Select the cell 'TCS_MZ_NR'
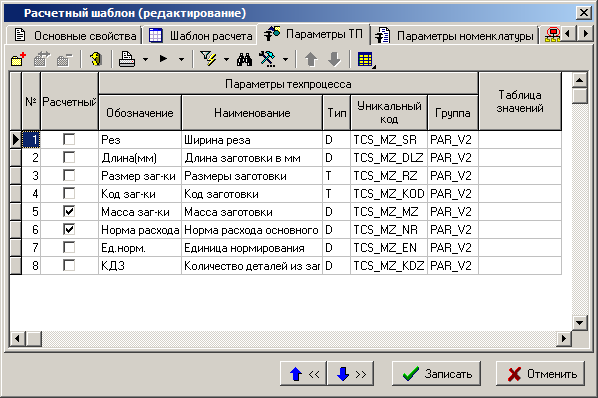 pos(389,230)
